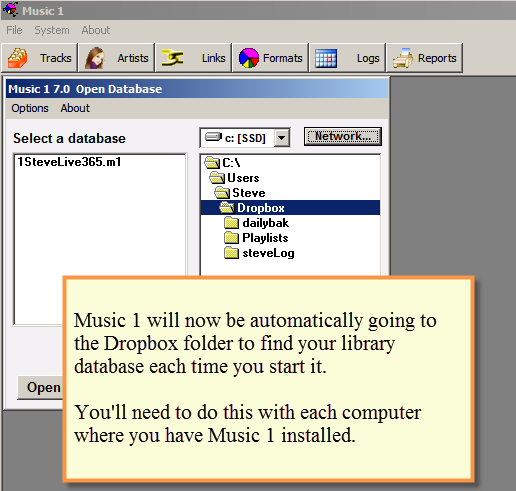This screenshot has height=491, width=516.
Task: Open the File menu
Action: pyautogui.click(x=14, y=30)
